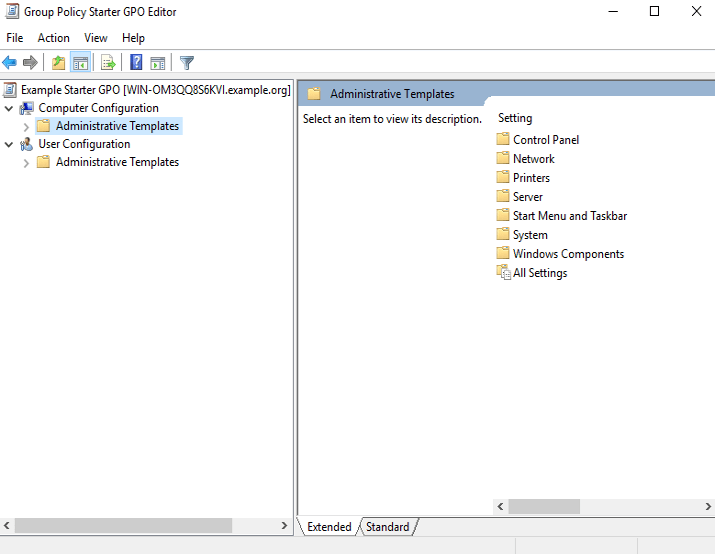The image size is (715, 554).
Task: Click folder icon in Administrative Templates header
Action: coord(314,94)
